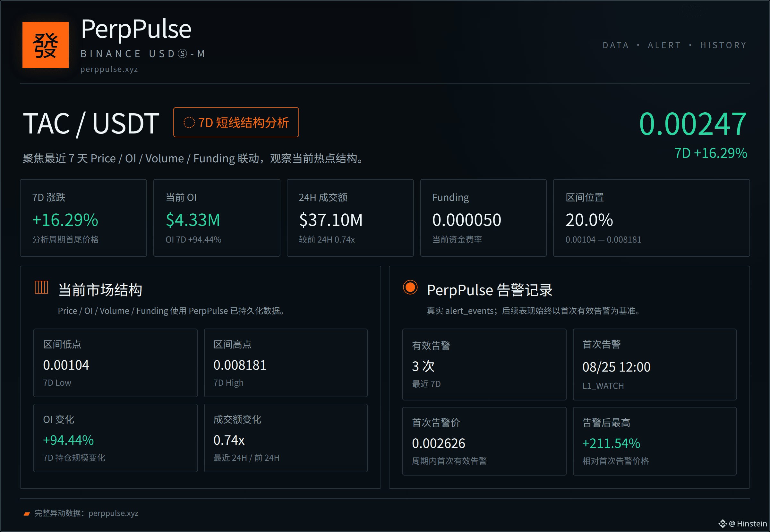Click the 最近 7D caption
The width and height of the screenshot is (770, 532).
(x=426, y=384)
